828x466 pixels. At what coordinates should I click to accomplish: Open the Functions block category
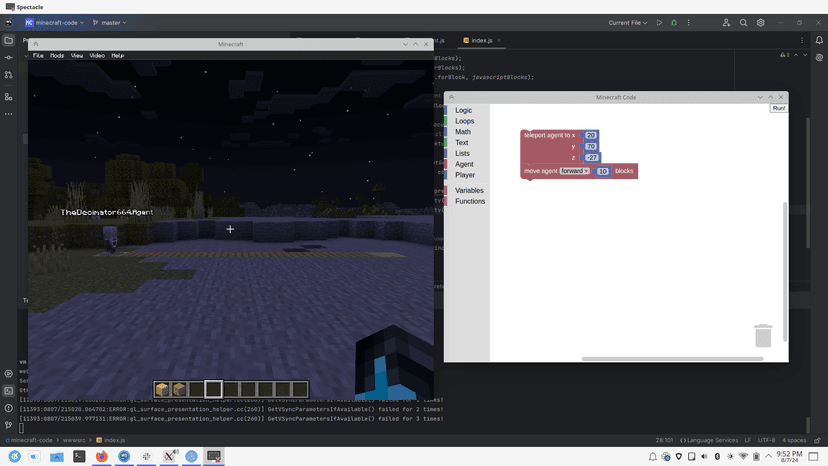[x=470, y=201]
